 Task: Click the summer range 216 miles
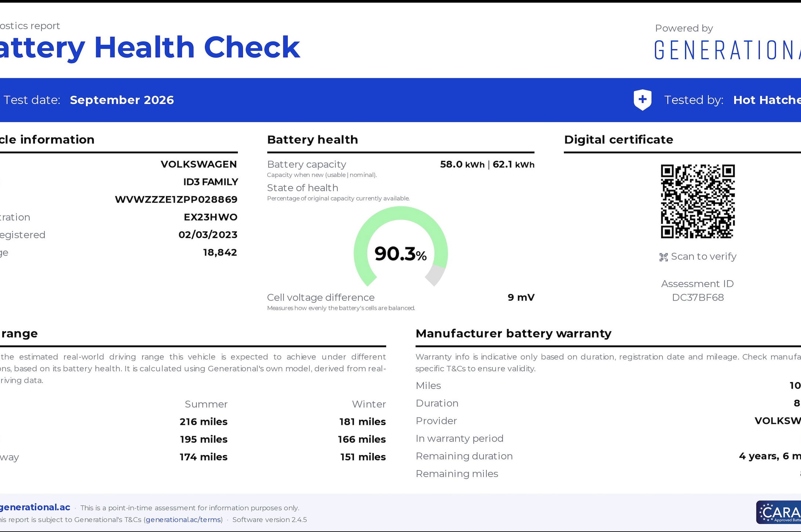point(204,421)
